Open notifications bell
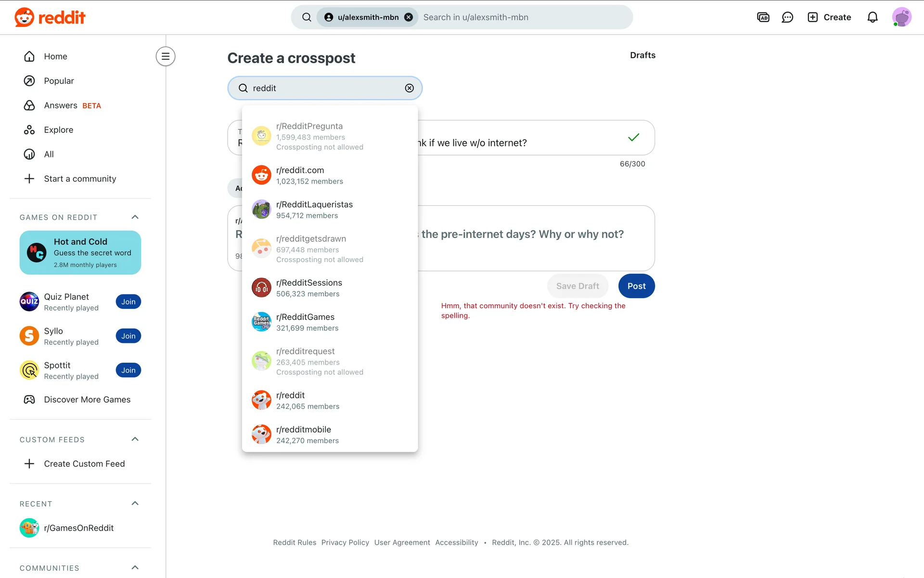The width and height of the screenshot is (924, 578). click(872, 17)
